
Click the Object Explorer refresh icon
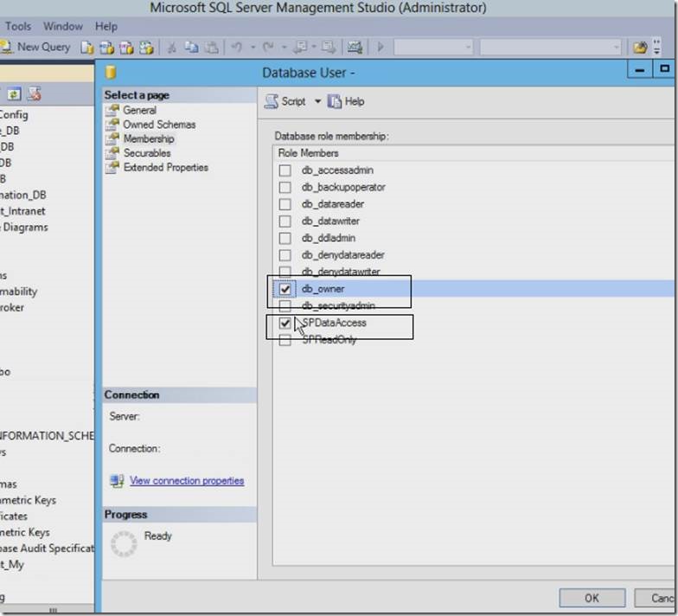14,93
